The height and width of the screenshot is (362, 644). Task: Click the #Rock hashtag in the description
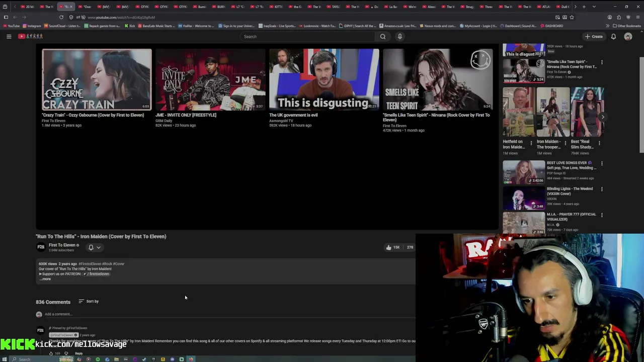(107, 263)
